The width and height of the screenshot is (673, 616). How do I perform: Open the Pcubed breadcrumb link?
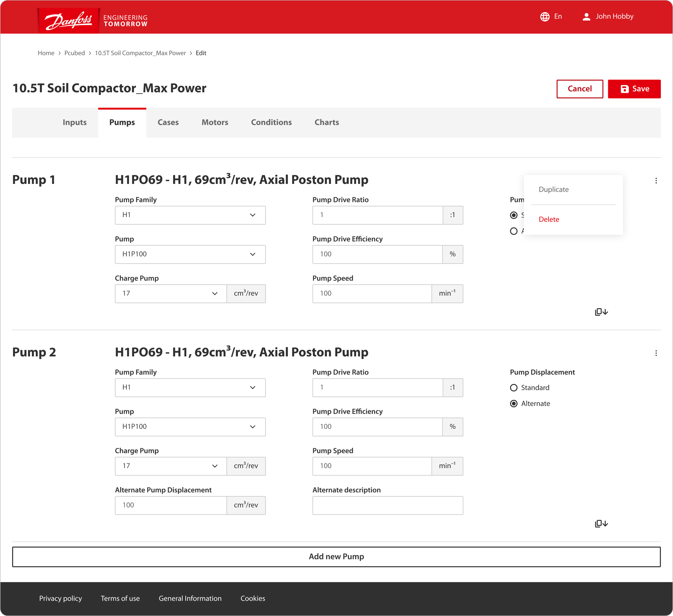[75, 53]
